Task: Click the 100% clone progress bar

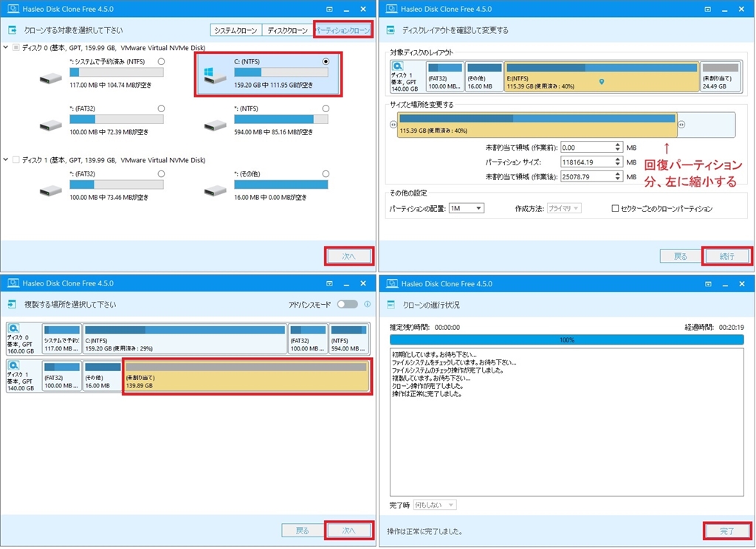Action: pyautogui.click(x=566, y=340)
